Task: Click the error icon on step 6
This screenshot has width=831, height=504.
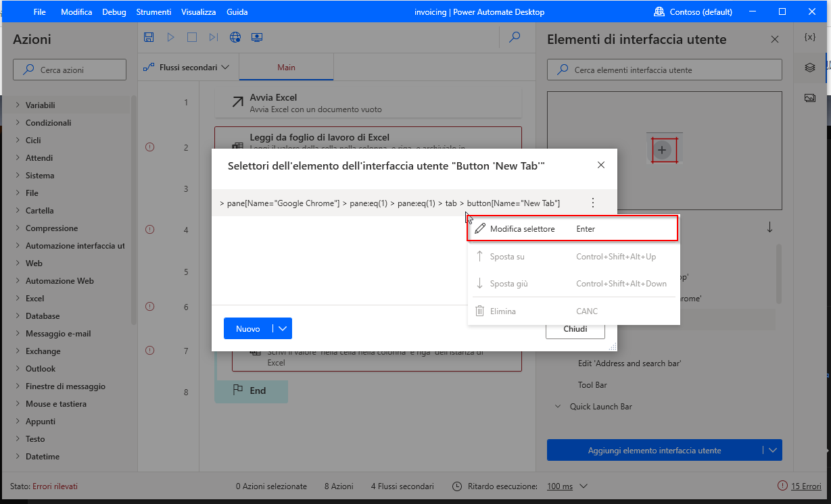Action: pyautogui.click(x=150, y=307)
